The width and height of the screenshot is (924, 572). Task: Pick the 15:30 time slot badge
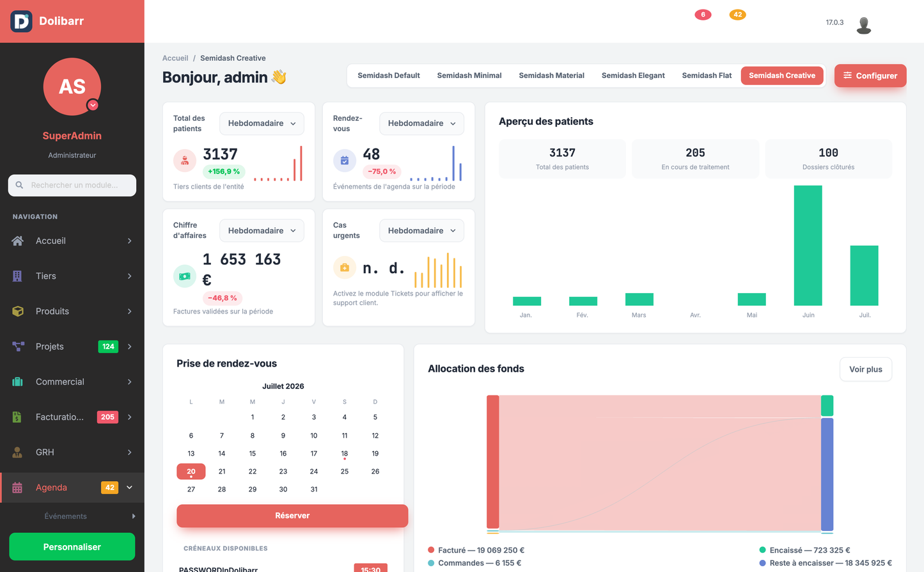(x=371, y=569)
